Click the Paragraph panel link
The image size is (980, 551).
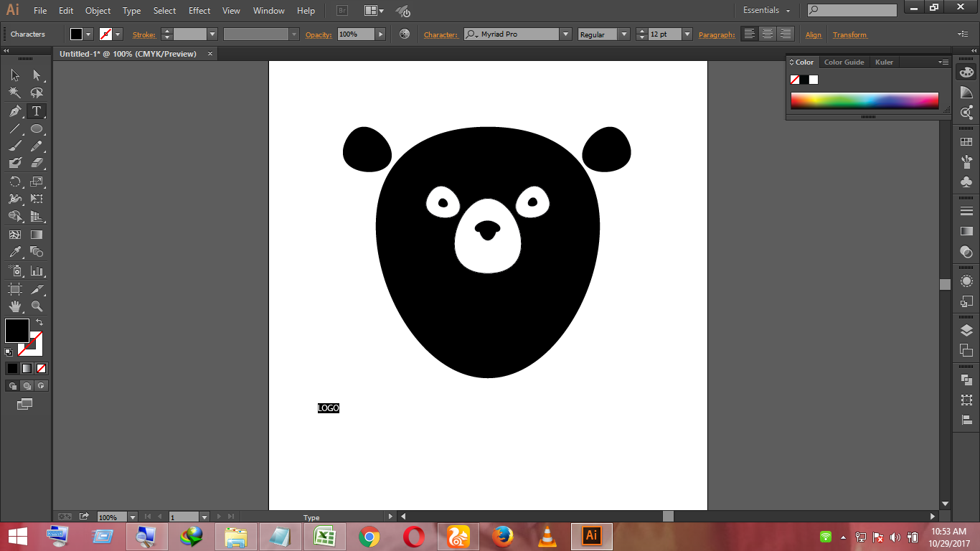(x=717, y=34)
